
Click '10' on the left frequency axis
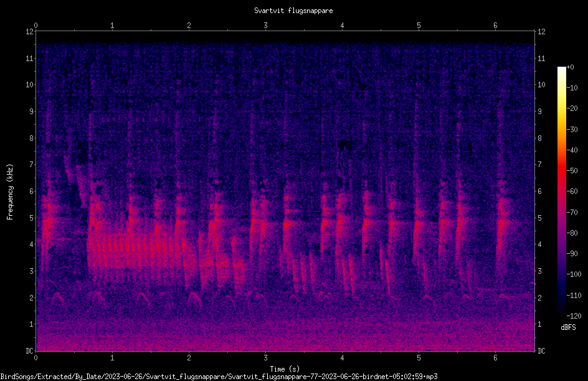pos(29,85)
